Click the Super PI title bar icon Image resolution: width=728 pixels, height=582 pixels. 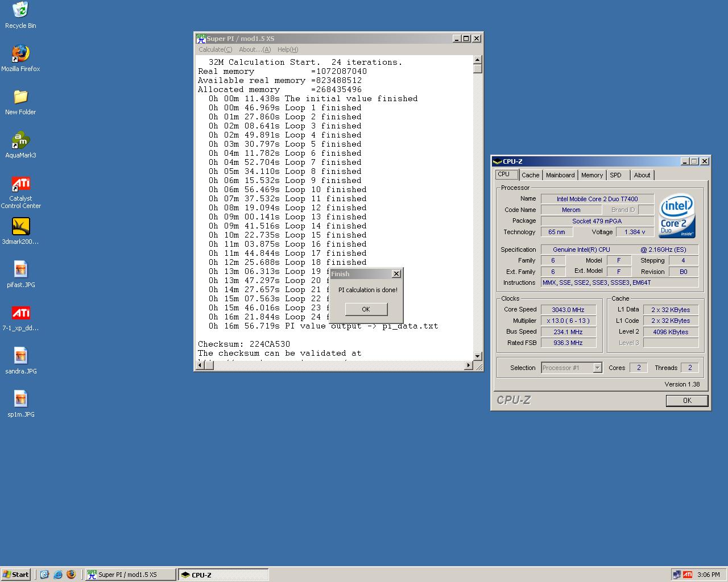[x=201, y=39]
